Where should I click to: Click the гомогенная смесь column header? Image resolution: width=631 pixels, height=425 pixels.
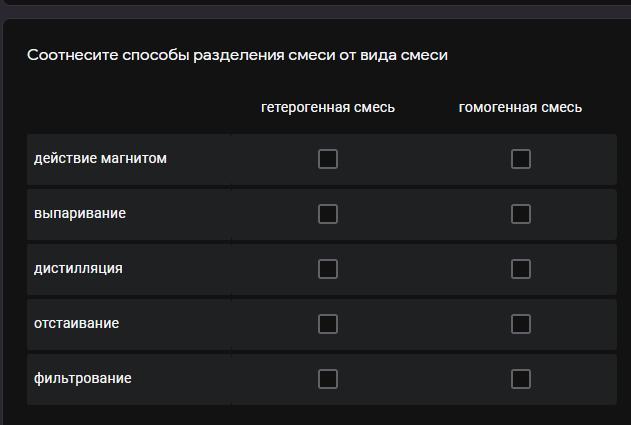[x=520, y=107]
